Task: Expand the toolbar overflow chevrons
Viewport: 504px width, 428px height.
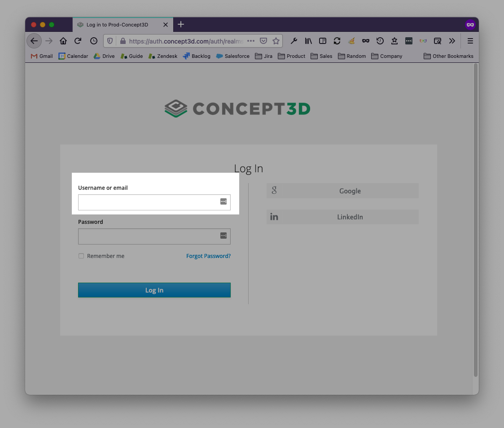Action: tap(452, 41)
